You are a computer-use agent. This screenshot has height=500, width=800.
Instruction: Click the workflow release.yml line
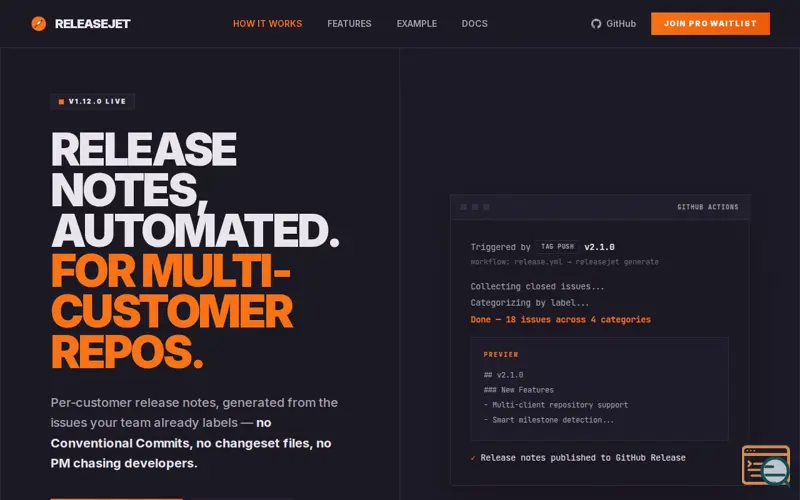[564, 262]
